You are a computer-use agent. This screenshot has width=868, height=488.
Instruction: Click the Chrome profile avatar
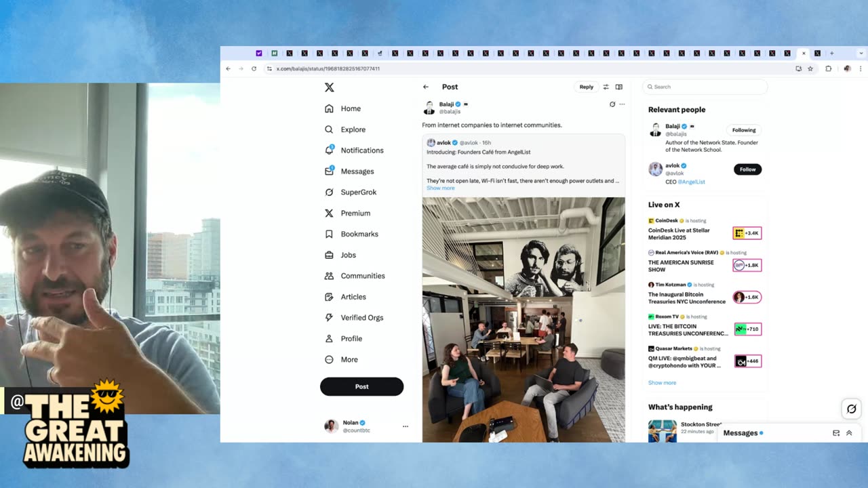(847, 68)
